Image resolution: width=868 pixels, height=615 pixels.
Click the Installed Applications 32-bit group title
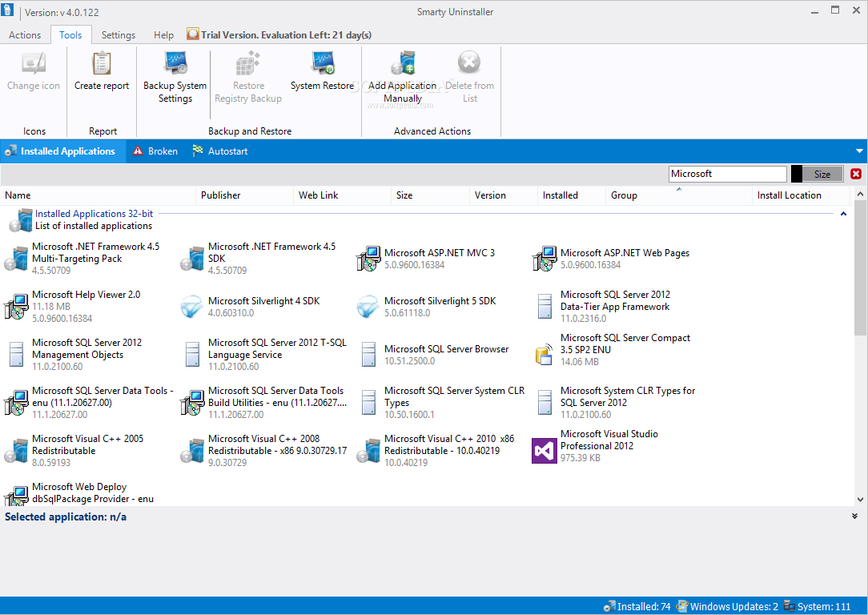(x=94, y=214)
